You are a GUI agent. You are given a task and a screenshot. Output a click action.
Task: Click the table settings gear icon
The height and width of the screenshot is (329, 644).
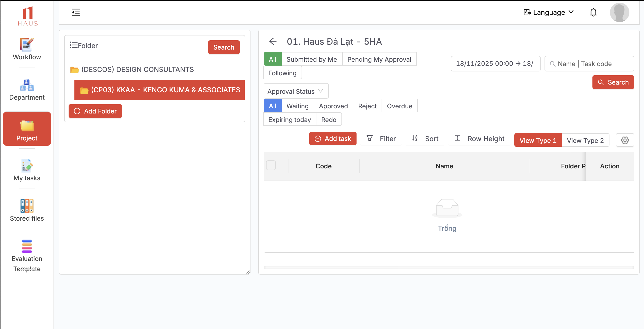(x=625, y=140)
